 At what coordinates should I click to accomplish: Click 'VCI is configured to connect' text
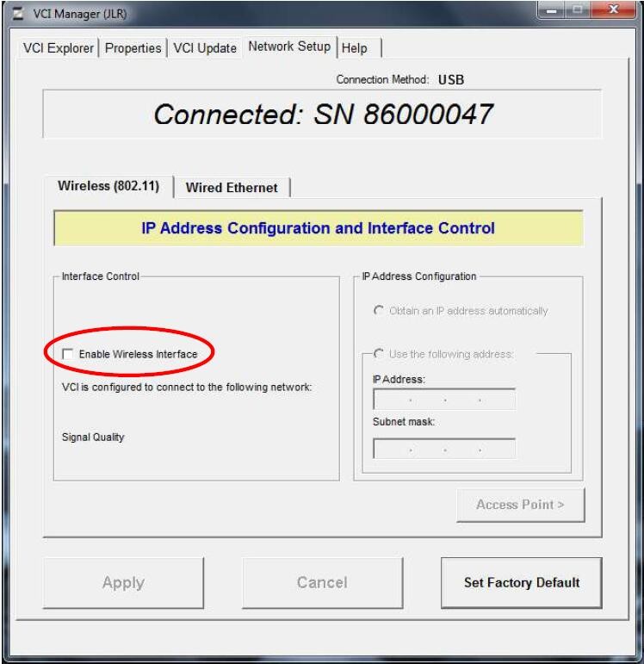pyautogui.click(x=187, y=387)
